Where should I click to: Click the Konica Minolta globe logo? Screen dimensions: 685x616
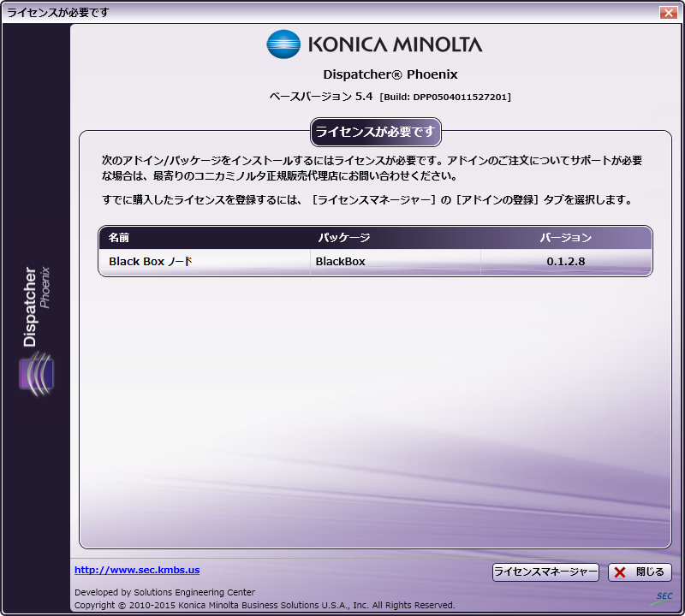[x=283, y=44]
